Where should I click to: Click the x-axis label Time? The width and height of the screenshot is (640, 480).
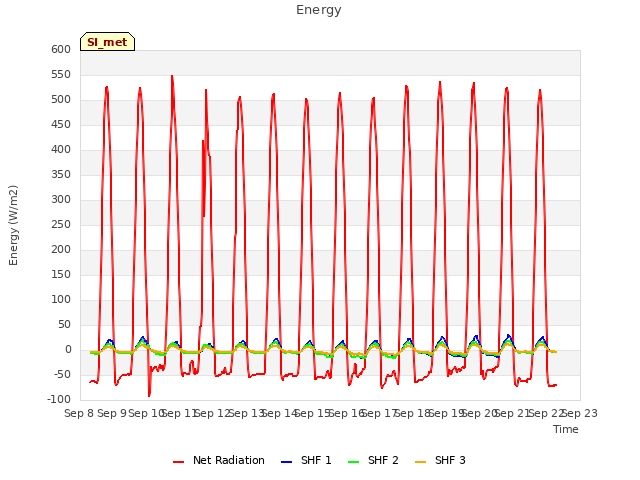(x=566, y=429)
